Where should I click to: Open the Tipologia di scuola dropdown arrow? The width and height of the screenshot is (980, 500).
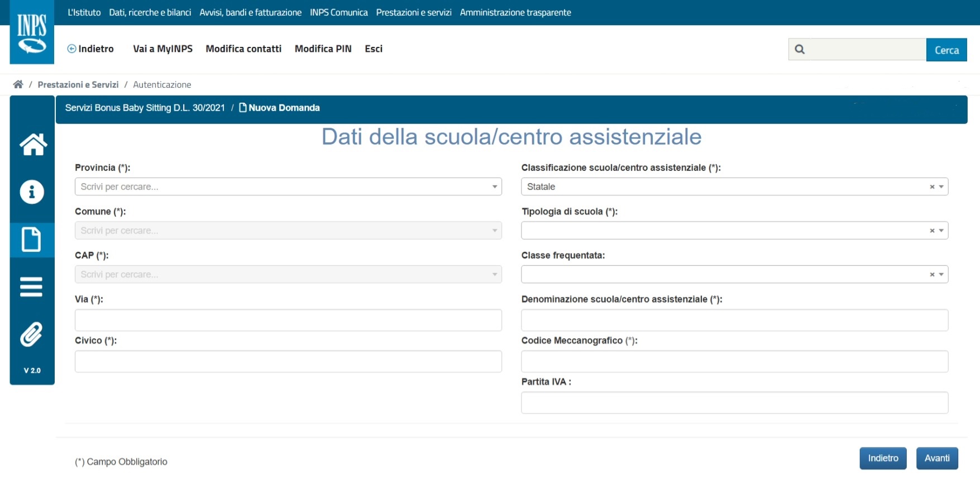[941, 230]
